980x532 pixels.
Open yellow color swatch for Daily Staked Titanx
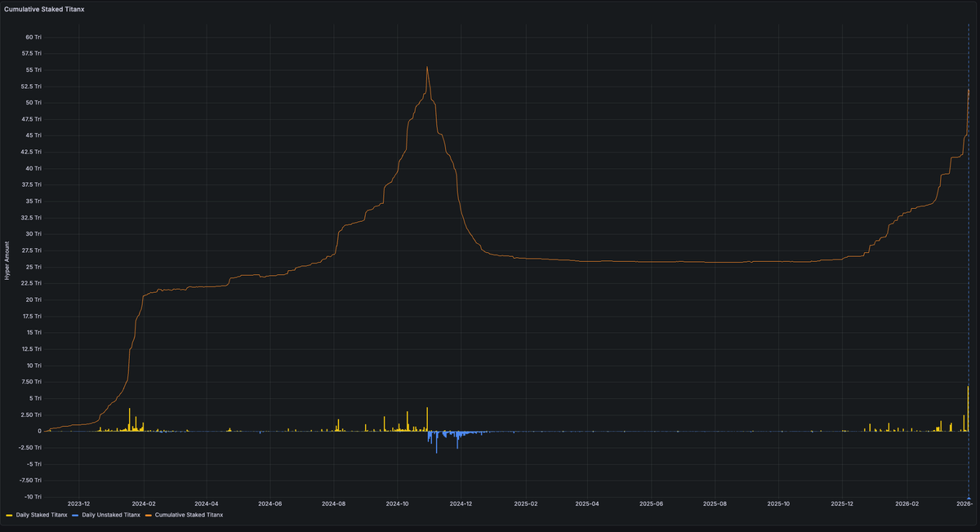(x=9, y=516)
